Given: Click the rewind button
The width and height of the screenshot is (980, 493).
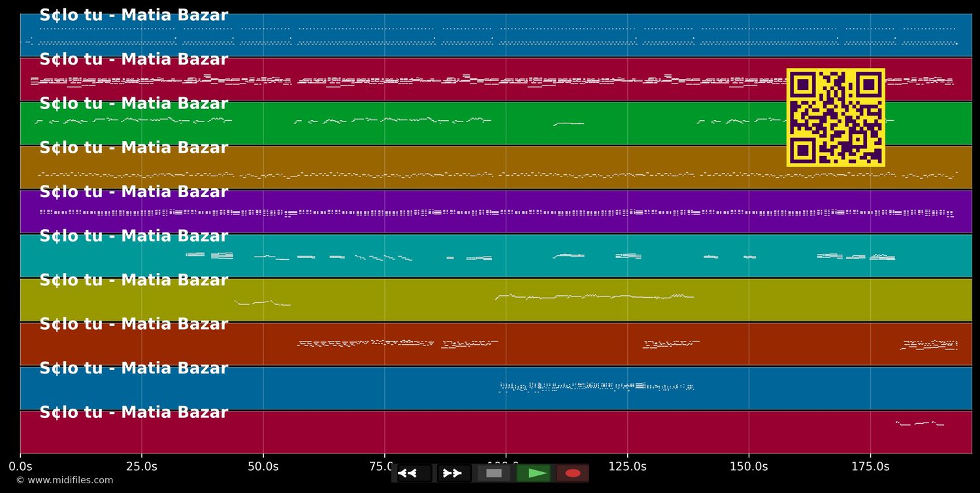Looking at the screenshot, I should (414, 473).
